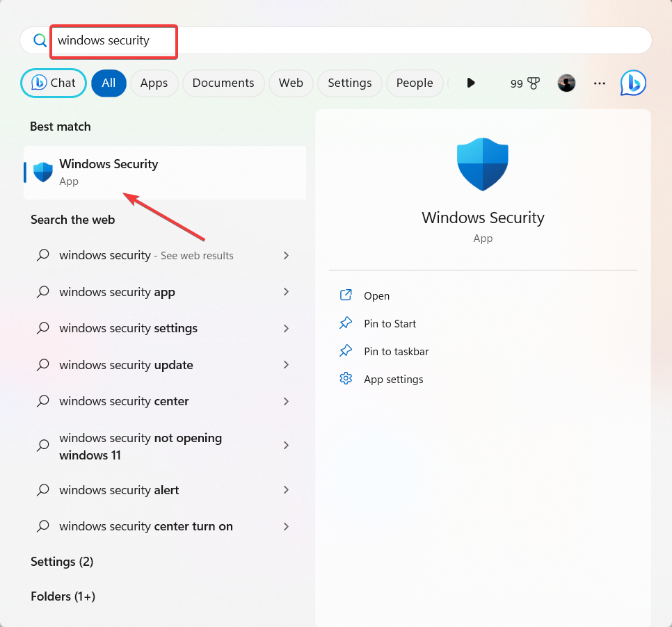Click magnifier icon beside 'windows security update'
This screenshot has width=672, height=627.
tap(43, 364)
